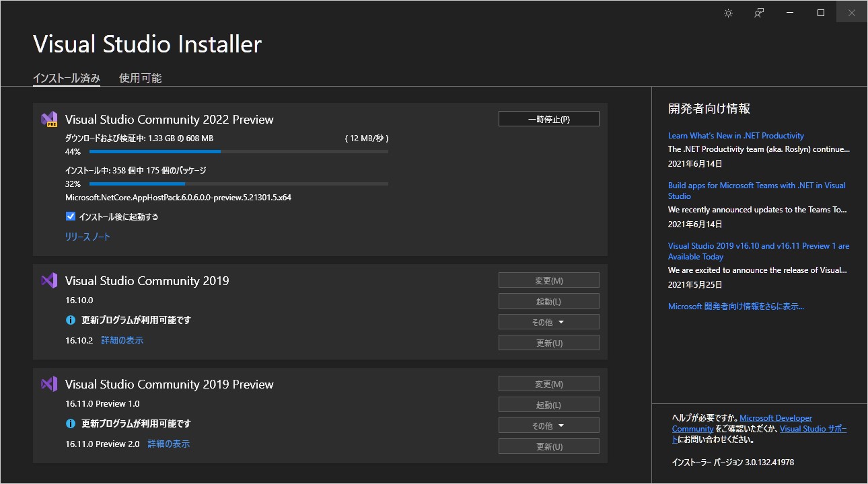The height and width of the screenshot is (484, 868).
Task: Re-enable the blue install startup checkbox
Action: click(x=71, y=216)
